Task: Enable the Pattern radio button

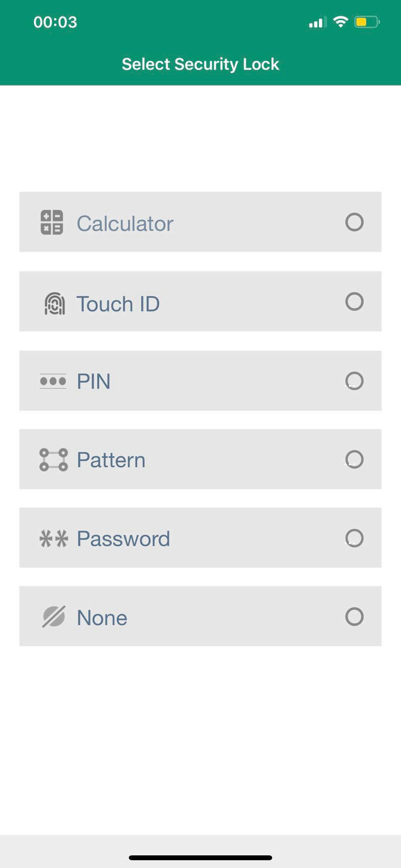Action: coord(354,459)
